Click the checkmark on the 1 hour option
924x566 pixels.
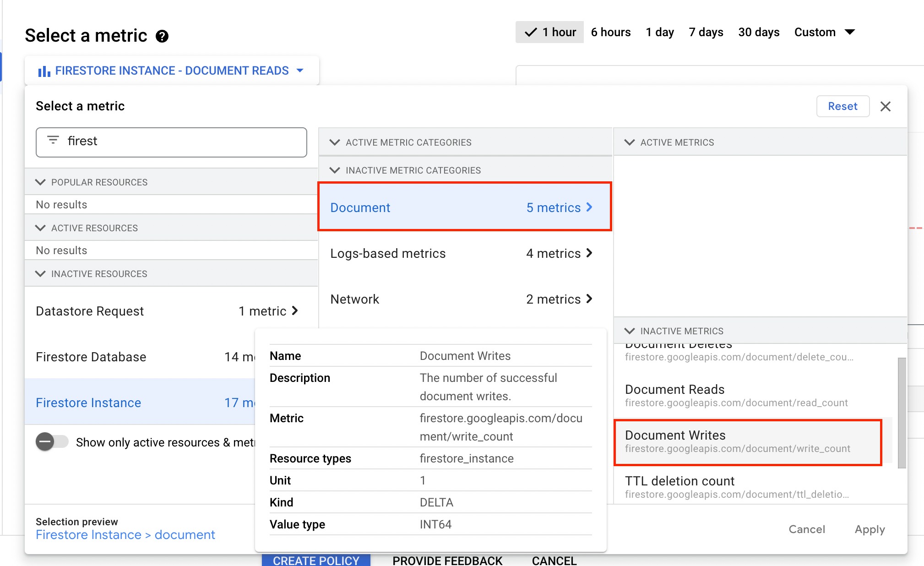531,32
